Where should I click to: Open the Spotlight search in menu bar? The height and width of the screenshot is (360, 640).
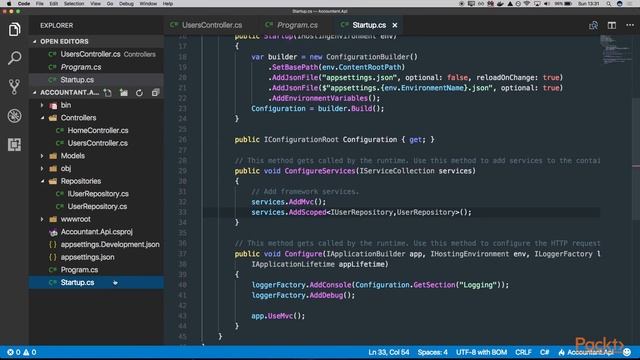pos(608,4)
